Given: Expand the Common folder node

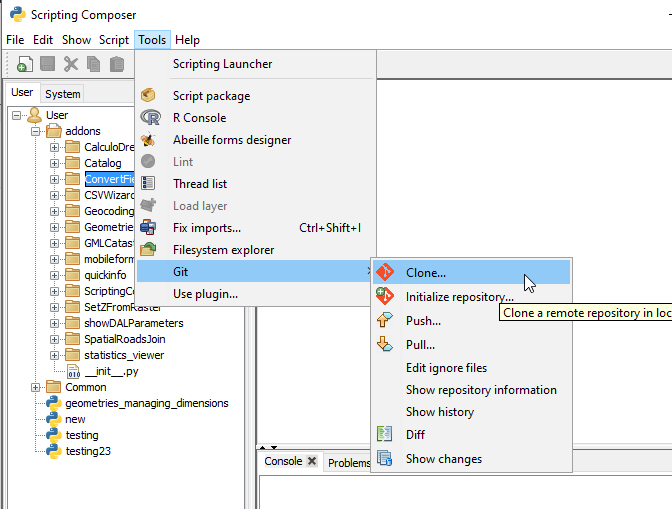Looking at the screenshot, I should (x=37, y=387).
